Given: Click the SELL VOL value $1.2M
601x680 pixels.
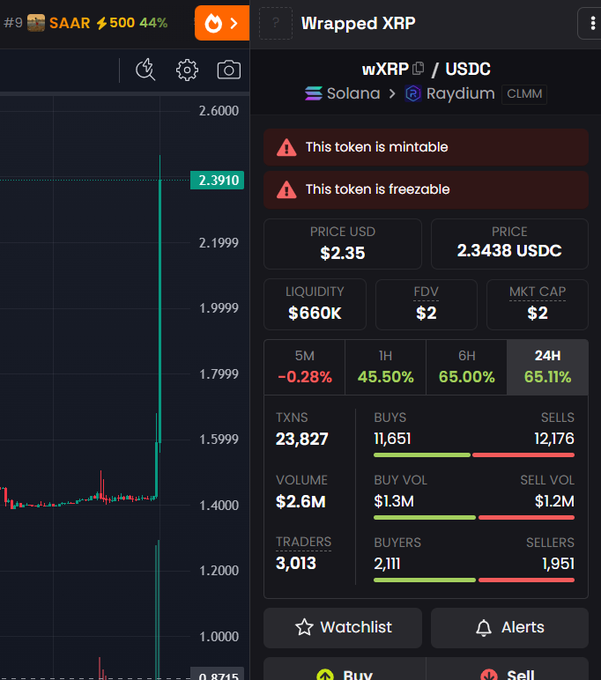Looking at the screenshot, I should coord(554,501).
